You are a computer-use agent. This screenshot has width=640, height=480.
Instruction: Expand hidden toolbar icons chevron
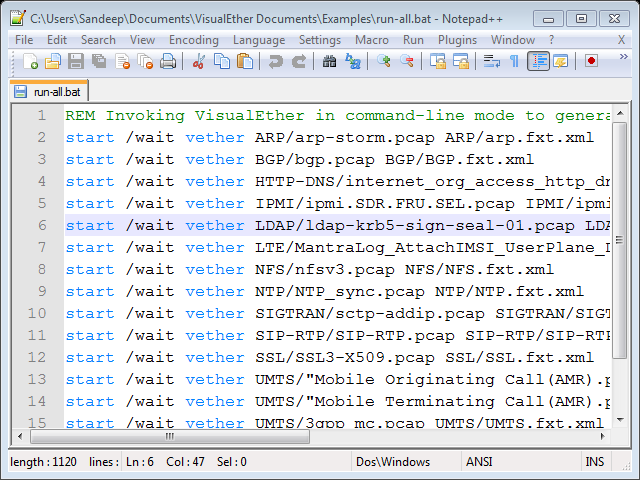pos(624,56)
